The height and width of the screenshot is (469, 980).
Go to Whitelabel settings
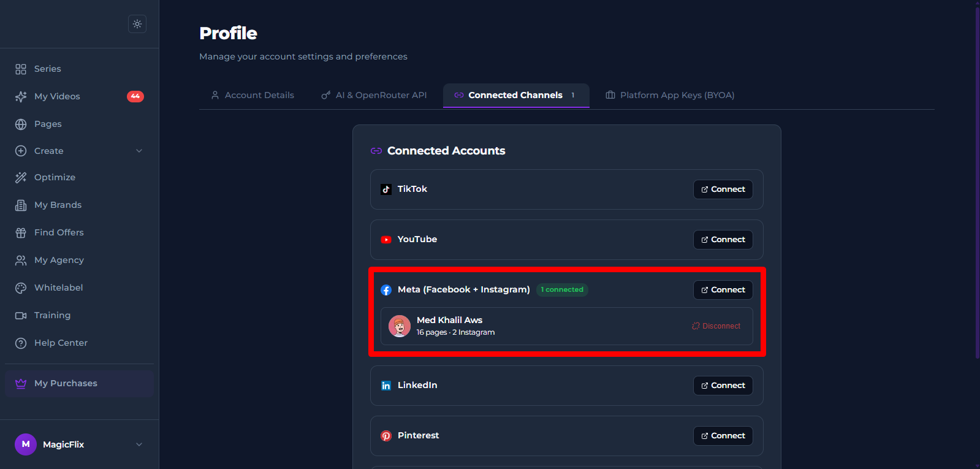click(x=80, y=288)
